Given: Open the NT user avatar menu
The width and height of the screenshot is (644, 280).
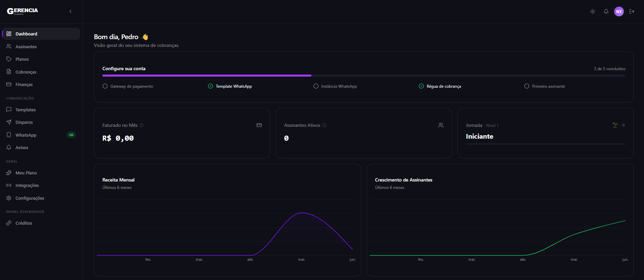Looking at the screenshot, I should tap(619, 11).
